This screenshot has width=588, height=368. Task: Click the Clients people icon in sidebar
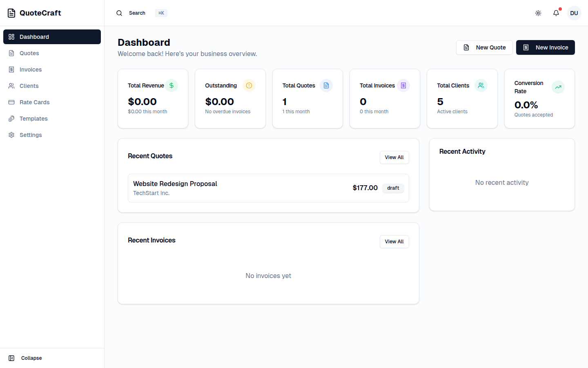[11, 86]
